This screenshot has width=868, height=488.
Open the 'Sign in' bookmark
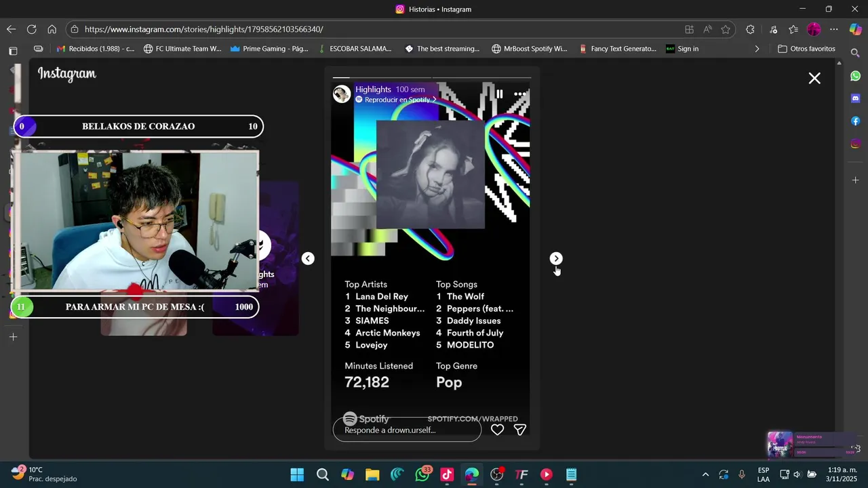(x=682, y=49)
